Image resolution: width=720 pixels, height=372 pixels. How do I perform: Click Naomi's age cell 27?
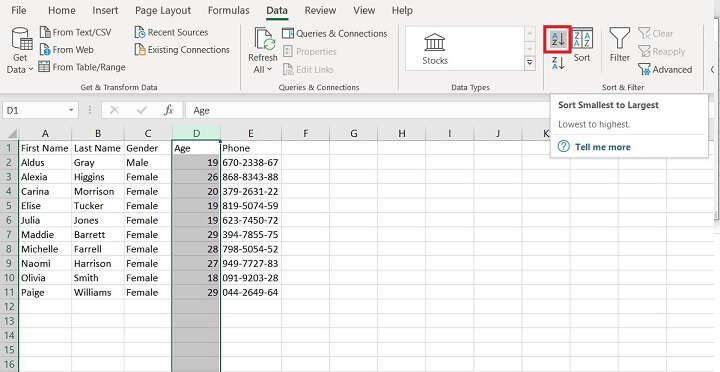coord(197,264)
